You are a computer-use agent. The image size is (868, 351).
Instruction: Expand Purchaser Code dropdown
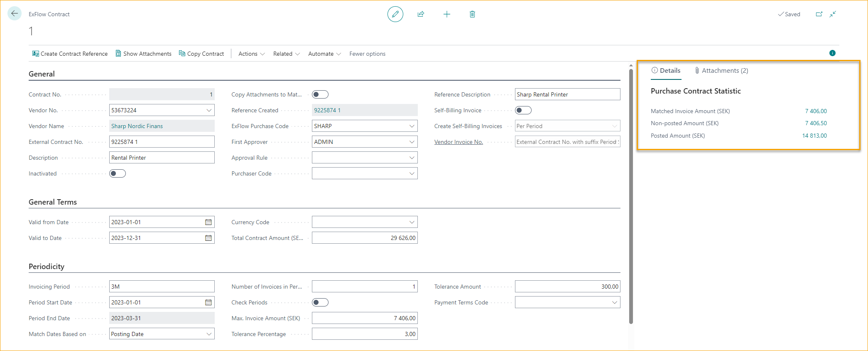click(x=412, y=173)
